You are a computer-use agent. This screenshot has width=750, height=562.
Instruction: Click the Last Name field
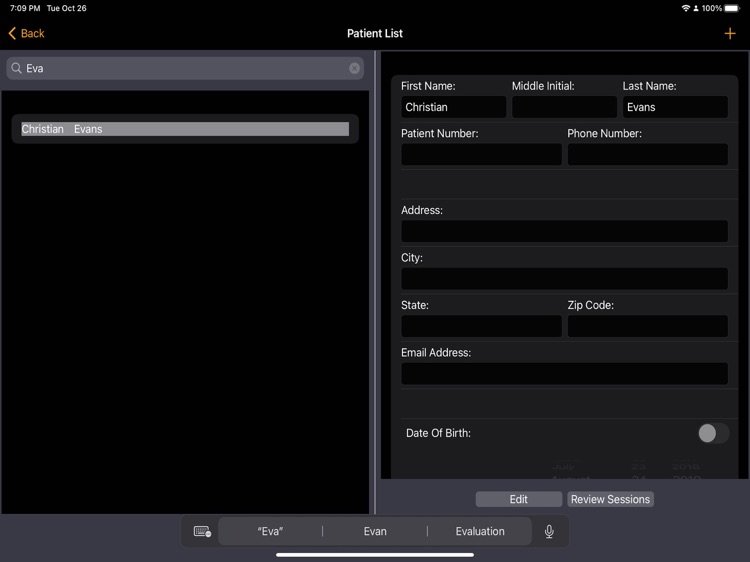pos(675,107)
